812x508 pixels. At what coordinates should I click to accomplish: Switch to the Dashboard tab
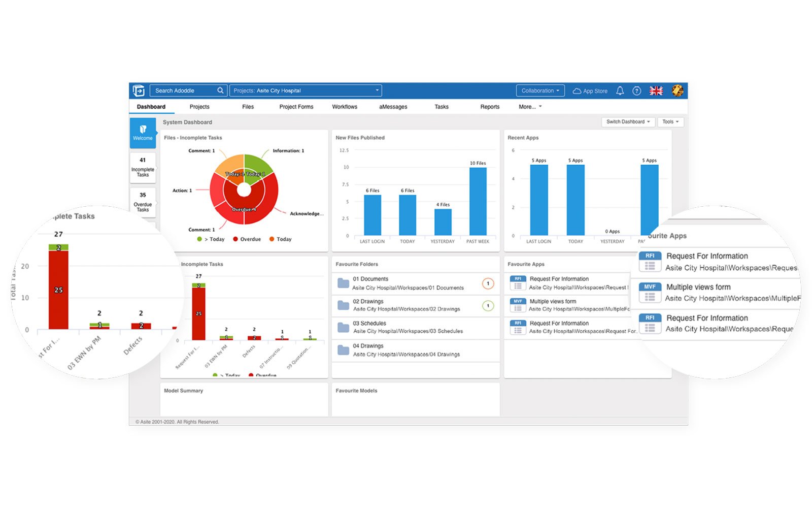151,107
